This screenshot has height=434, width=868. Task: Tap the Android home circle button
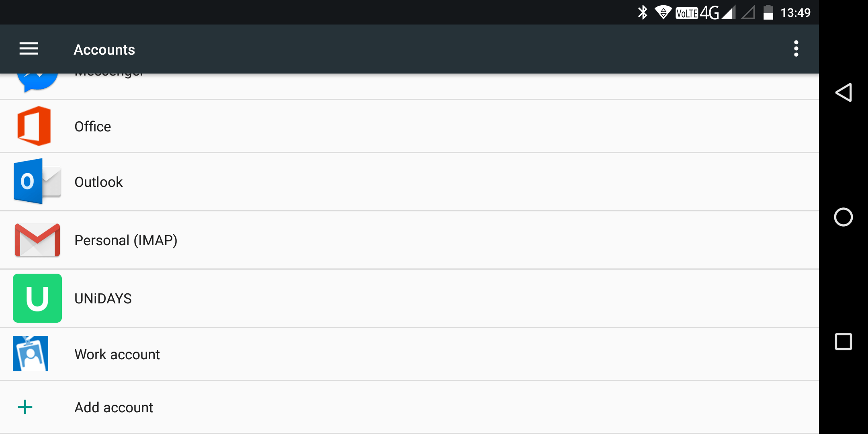tap(843, 217)
